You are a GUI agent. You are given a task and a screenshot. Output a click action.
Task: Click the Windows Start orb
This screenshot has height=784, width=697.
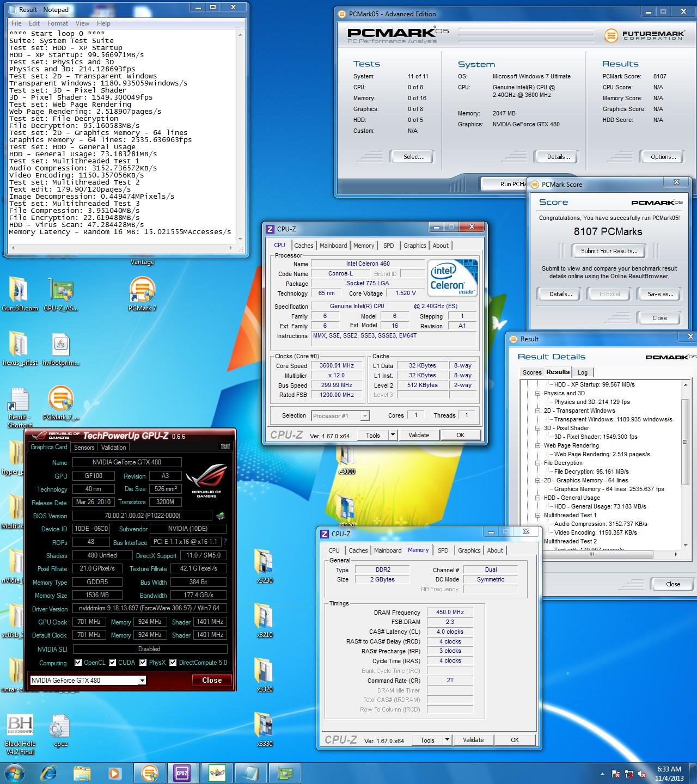(15, 773)
